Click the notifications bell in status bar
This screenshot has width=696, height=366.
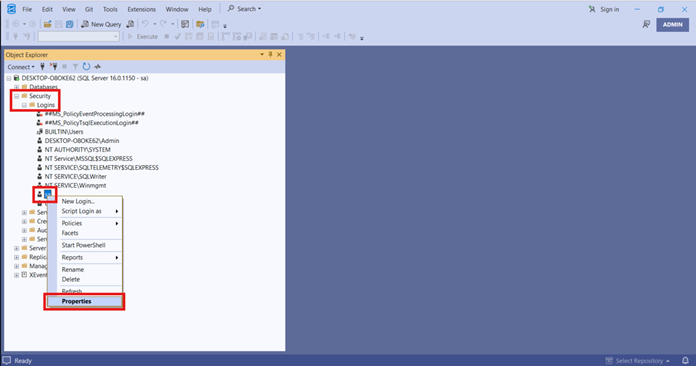685,360
